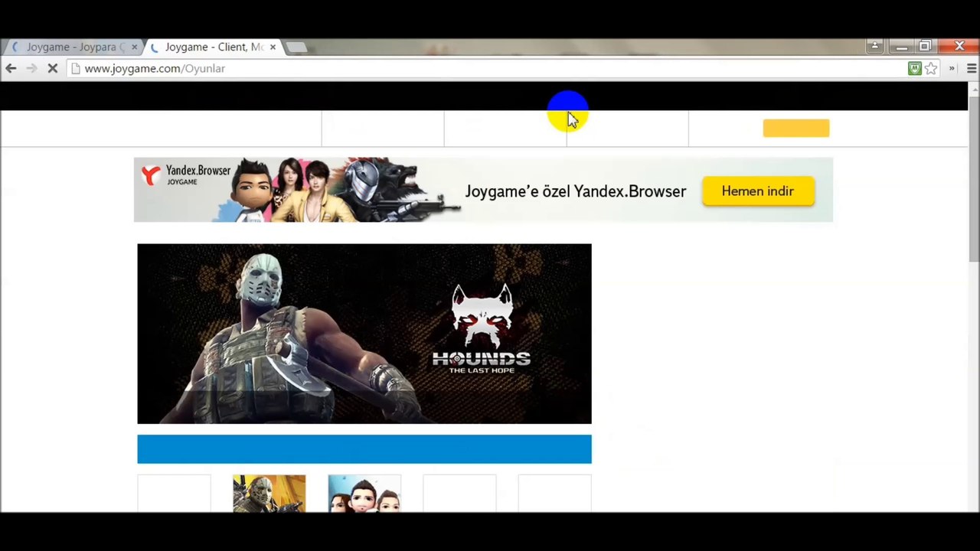
Task: Click the Hemen indir button
Action: click(758, 191)
